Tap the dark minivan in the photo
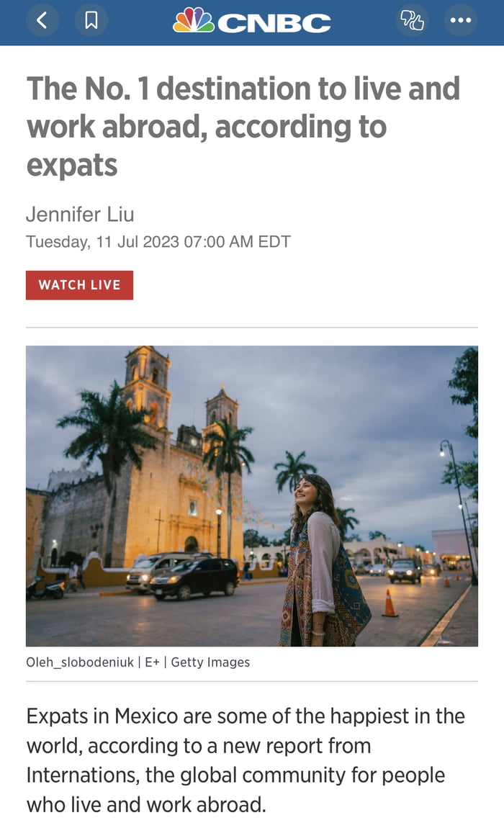This screenshot has height=828, width=504. (x=194, y=580)
